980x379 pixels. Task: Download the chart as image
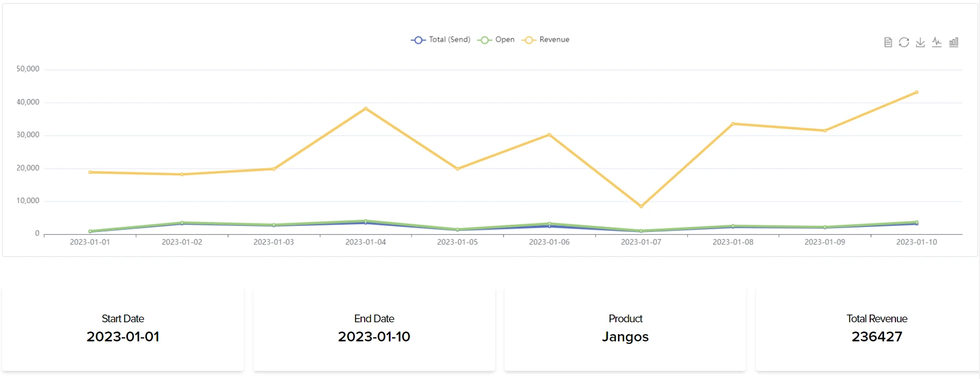(x=920, y=42)
